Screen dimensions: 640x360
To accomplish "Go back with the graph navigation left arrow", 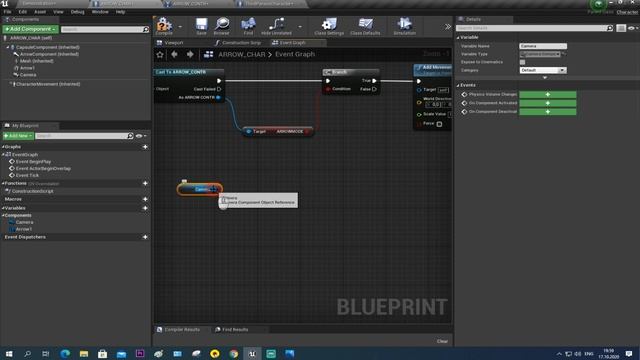I will (175, 54).
